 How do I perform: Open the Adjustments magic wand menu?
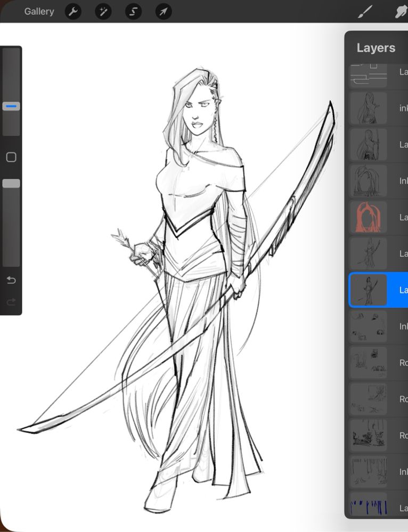(x=103, y=12)
